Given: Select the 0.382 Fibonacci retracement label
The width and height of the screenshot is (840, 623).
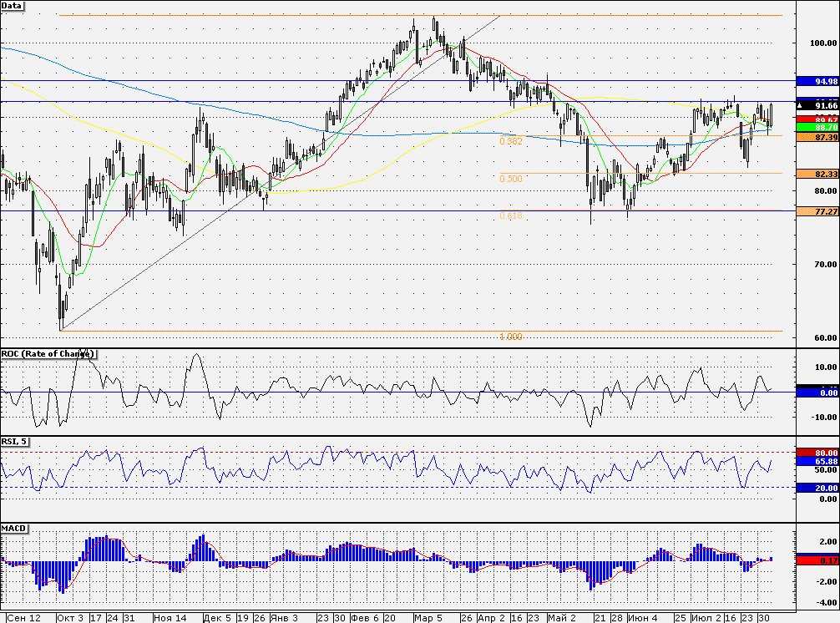Looking at the screenshot, I should (510, 141).
